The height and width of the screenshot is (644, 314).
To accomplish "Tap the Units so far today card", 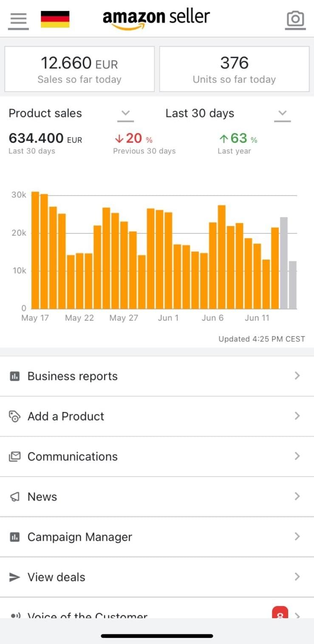I will pos(234,69).
